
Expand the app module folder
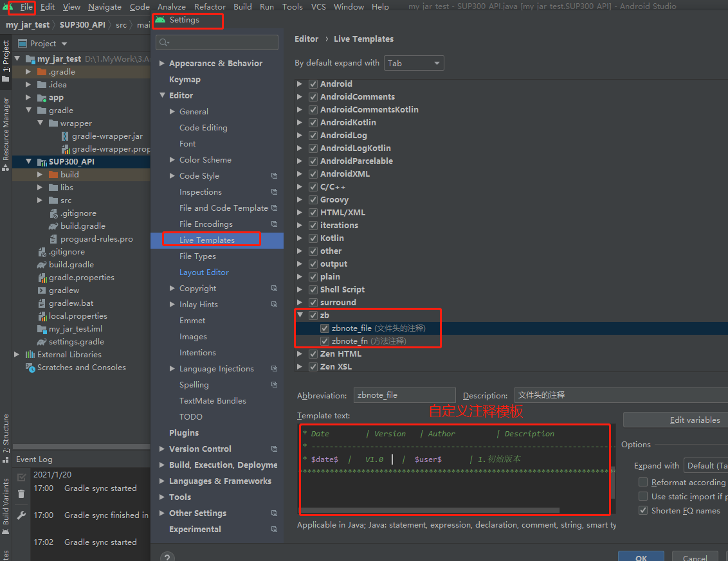pos(28,98)
